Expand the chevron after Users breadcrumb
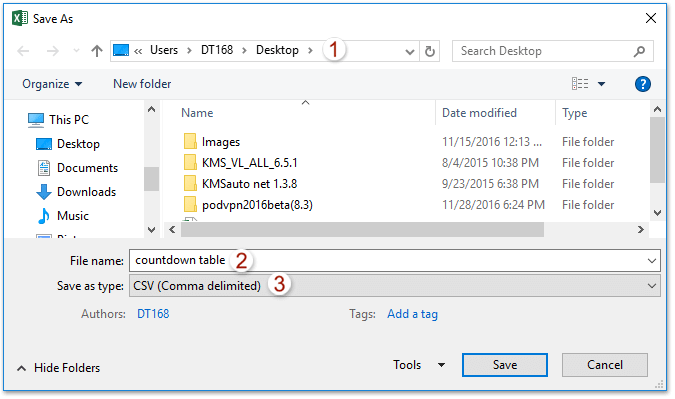Screen dimensions: 675x399 click(x=189, y=50)
